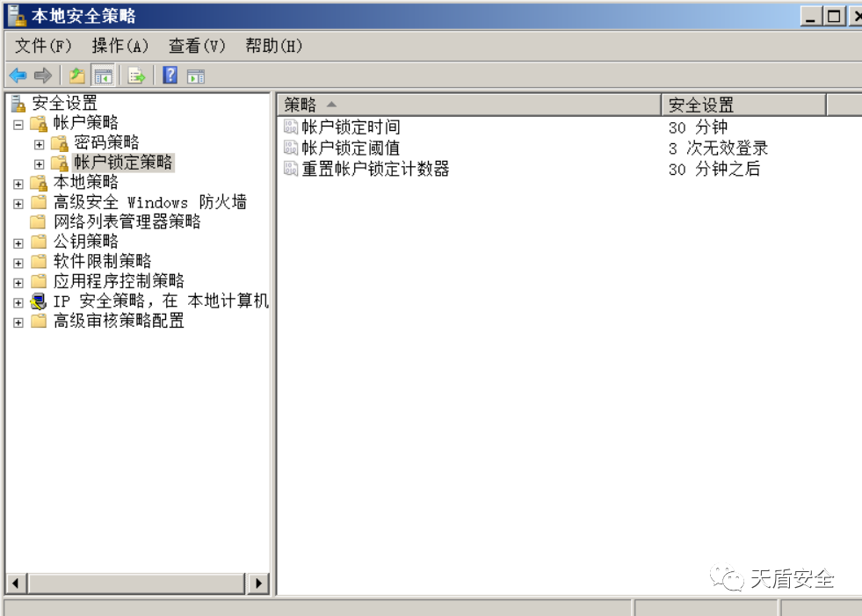The height and width of the screenshot is (616, 862).
Task: Click the Up one level folder icon
Action: (77, 76)
